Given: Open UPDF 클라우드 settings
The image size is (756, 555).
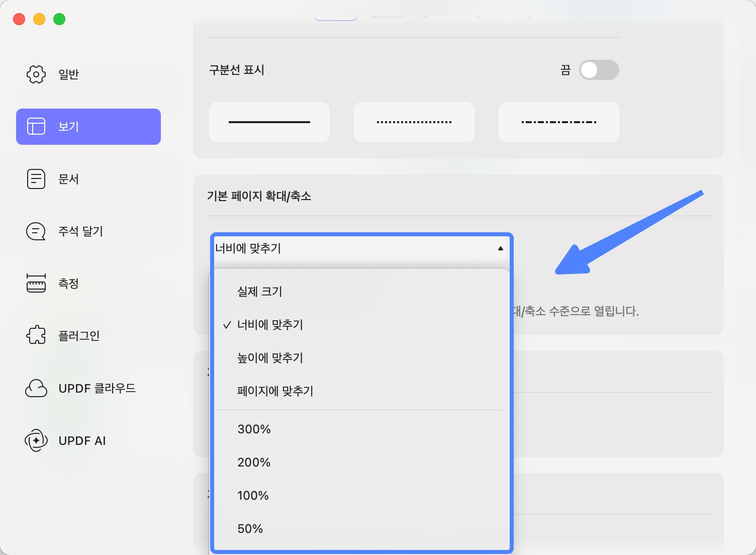Looking at the screenshot, I should click(x=88, y=388).
